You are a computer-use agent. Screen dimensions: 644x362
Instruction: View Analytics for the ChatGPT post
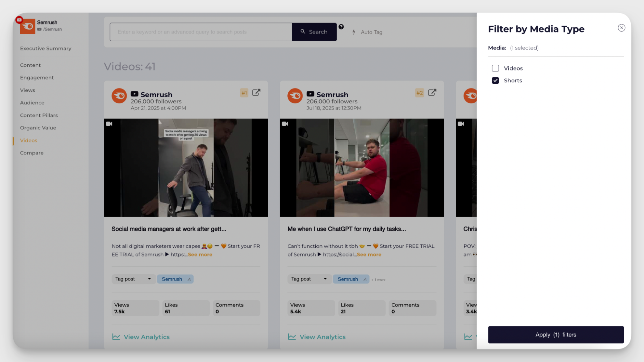pyautogui.click(x=317, y=337)
